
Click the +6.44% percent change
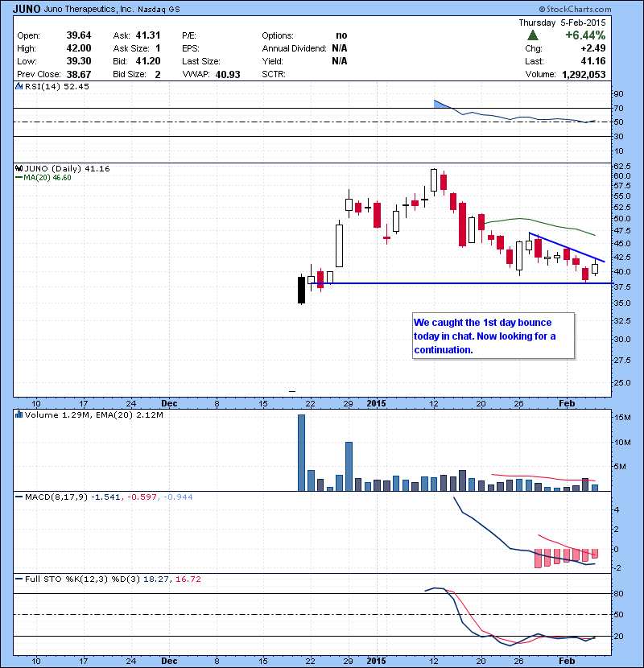[585, 35]
